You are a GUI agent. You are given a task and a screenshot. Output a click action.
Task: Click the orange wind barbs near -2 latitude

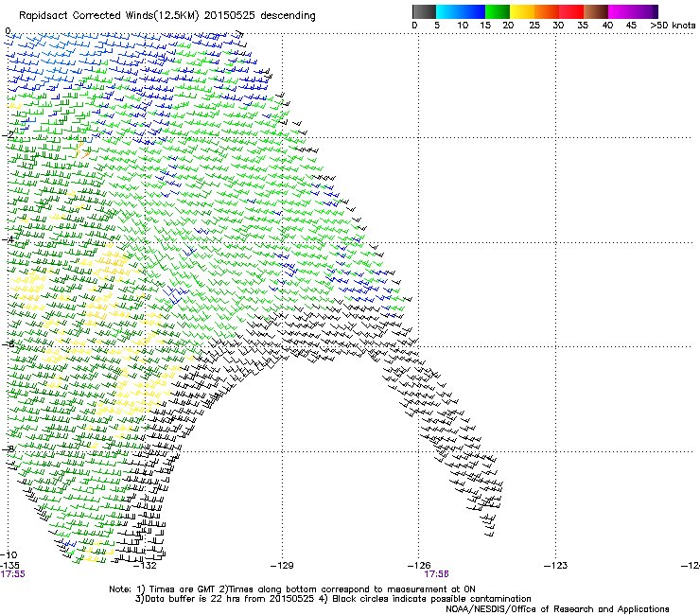click(x=81, y=149)
